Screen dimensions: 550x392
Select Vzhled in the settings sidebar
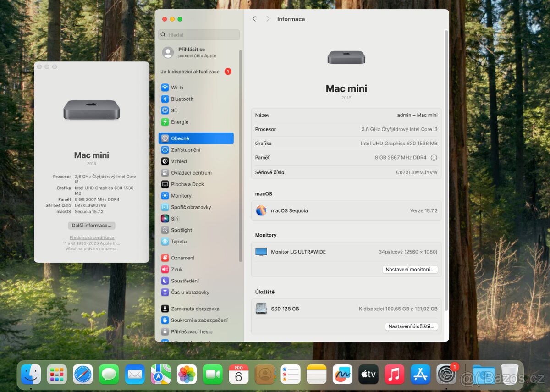coord(178,161)
